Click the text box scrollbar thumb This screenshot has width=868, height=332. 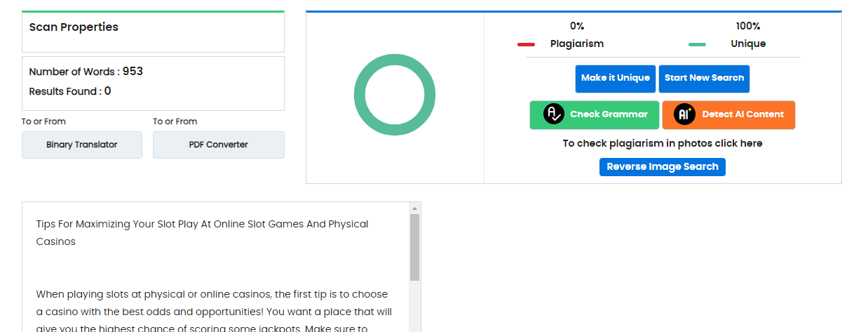tap(414, 247)
